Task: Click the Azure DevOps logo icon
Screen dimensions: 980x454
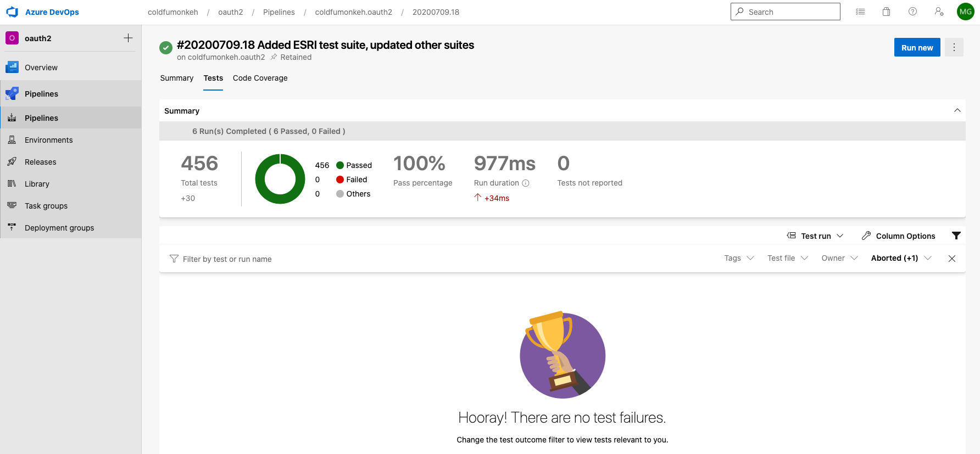Action: 12,12
